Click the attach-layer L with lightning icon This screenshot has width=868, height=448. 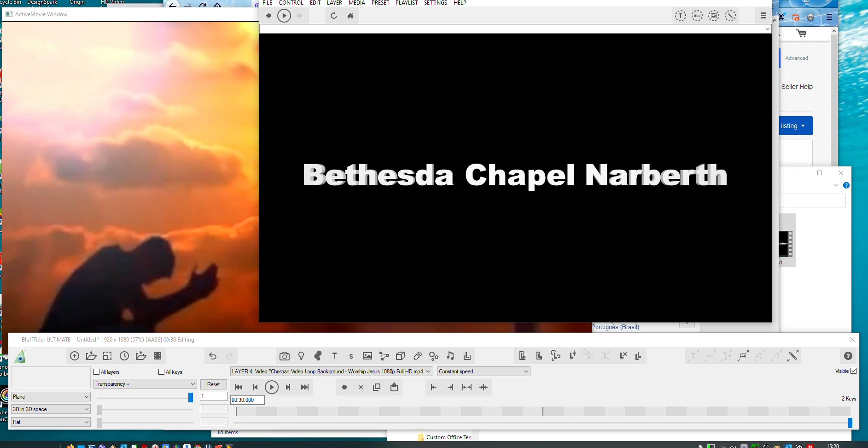click(572, 355)
